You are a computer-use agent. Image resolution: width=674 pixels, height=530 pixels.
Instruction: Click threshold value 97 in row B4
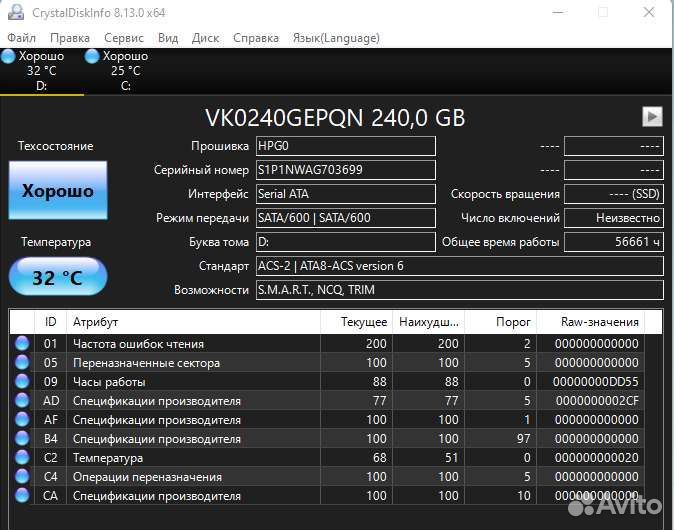tap(523, 439)
